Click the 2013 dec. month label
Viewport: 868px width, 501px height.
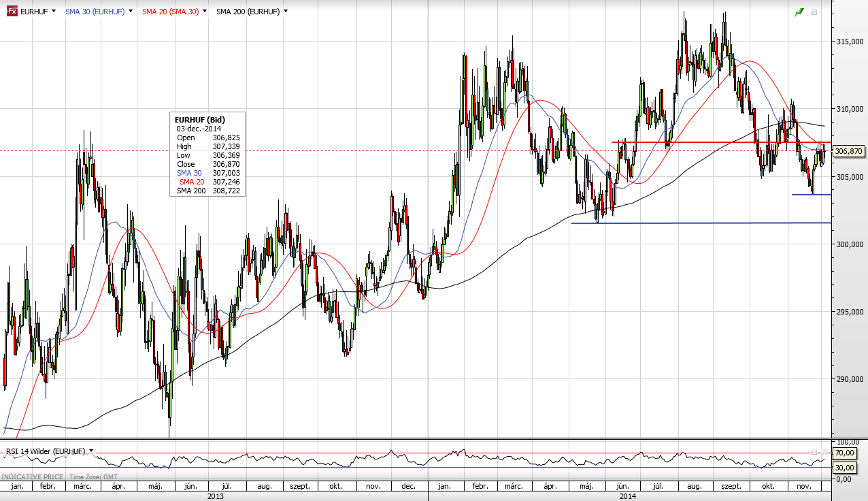pos(410,487)
